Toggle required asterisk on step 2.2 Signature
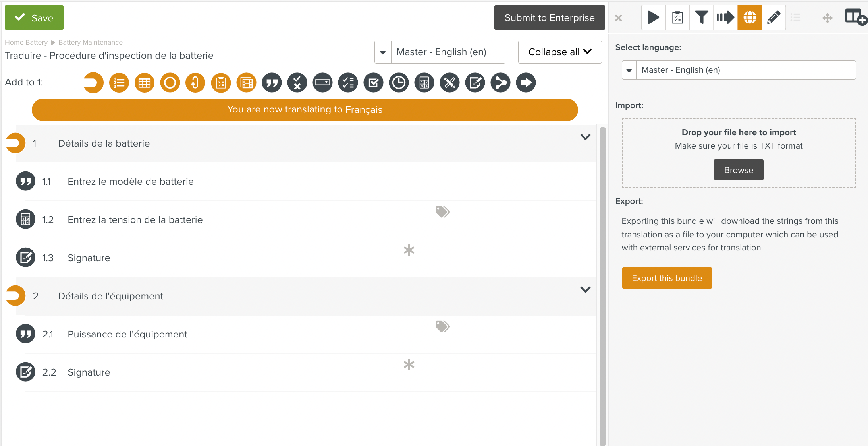Screen dimensions: 868x446 point(409,365)
